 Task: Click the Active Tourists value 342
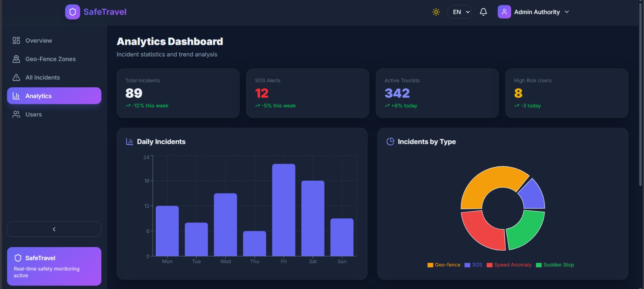click(397, 93)
